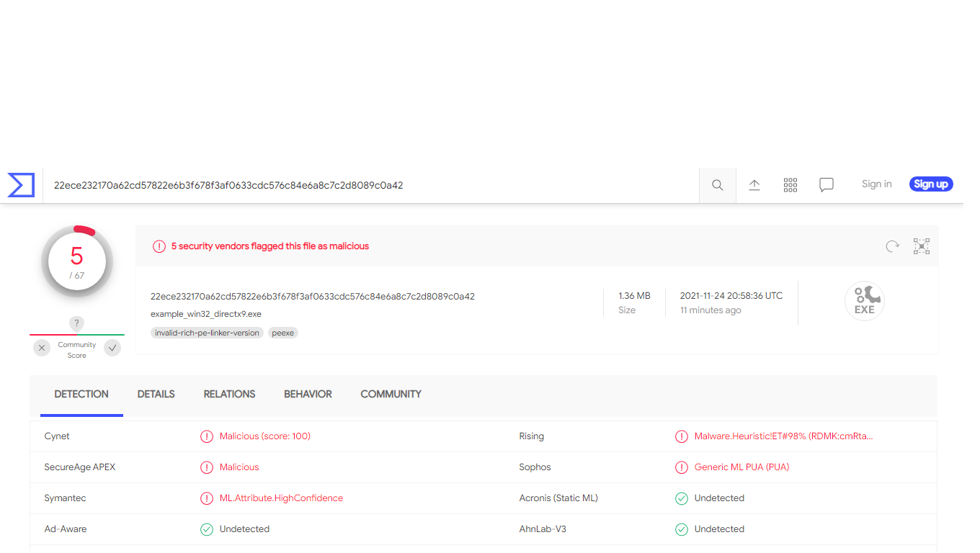
Task: Open the VirusTotal tools grid icon
Action: (x=790, y=185)
